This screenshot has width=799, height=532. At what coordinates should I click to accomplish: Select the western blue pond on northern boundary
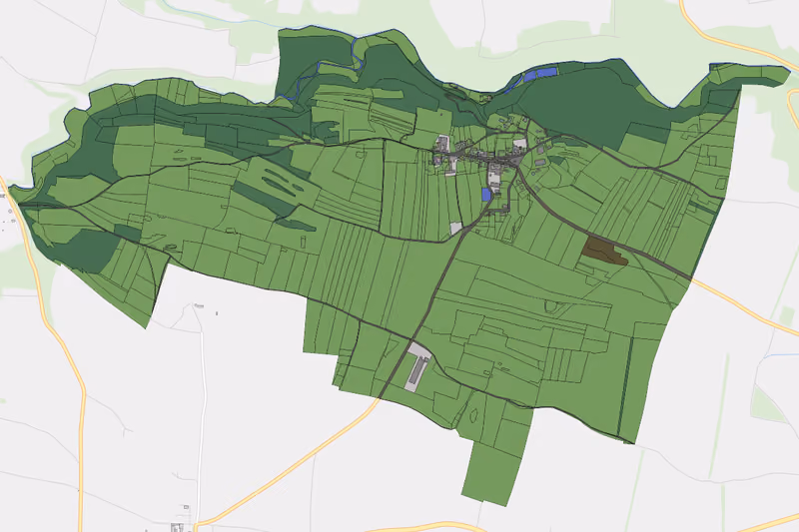(530, 75)
